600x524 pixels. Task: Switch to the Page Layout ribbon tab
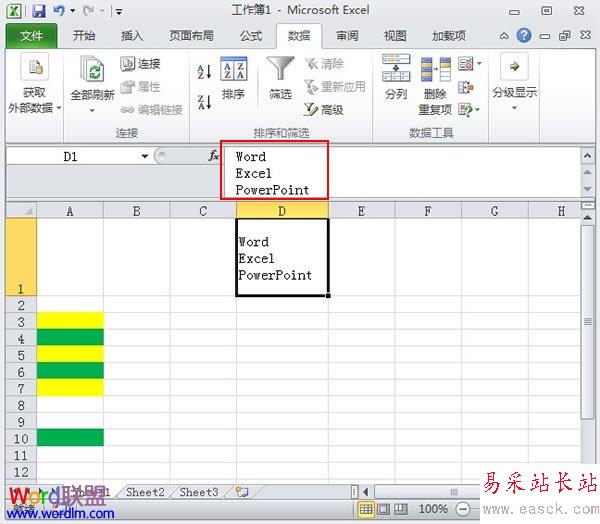[x=191, y=36]
